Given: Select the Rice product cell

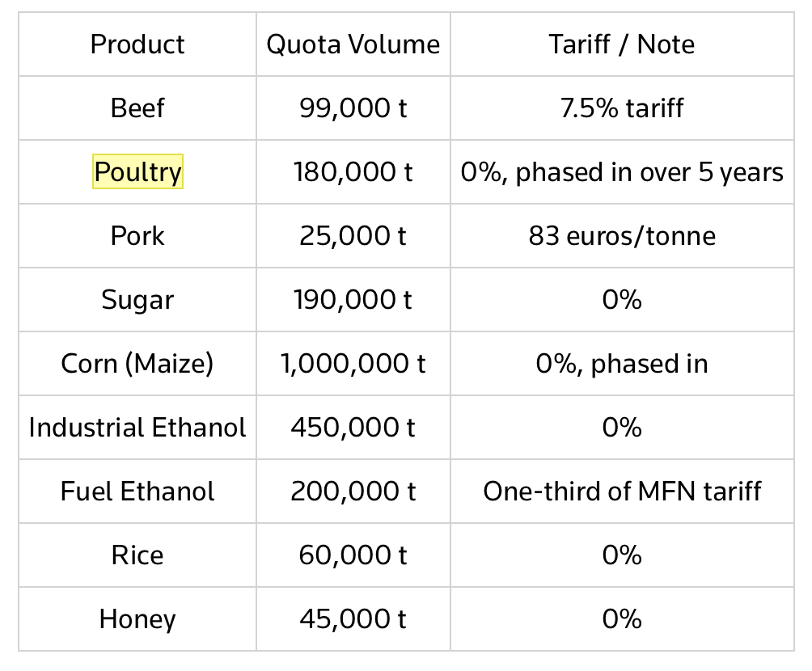Looking at the screenshot, I should (137, 555).
